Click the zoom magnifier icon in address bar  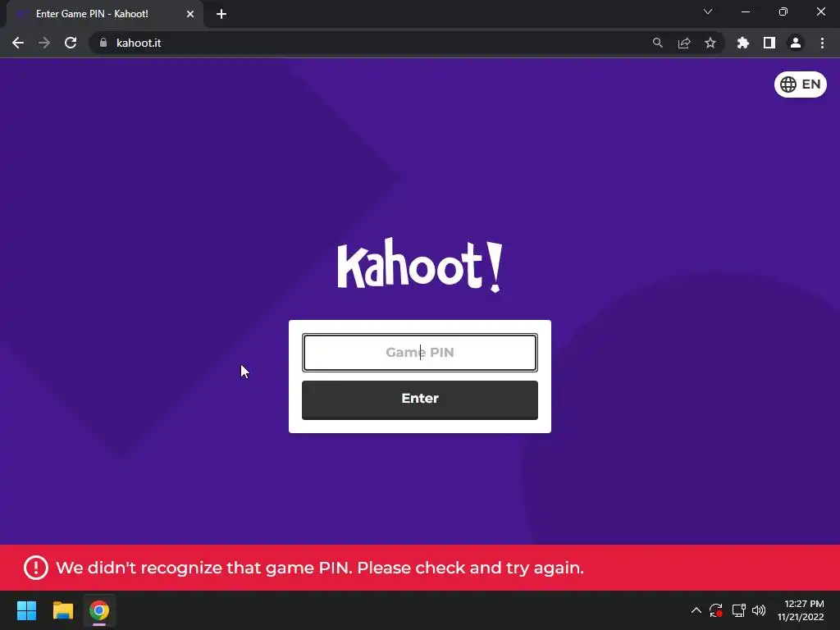pos(658,43)
